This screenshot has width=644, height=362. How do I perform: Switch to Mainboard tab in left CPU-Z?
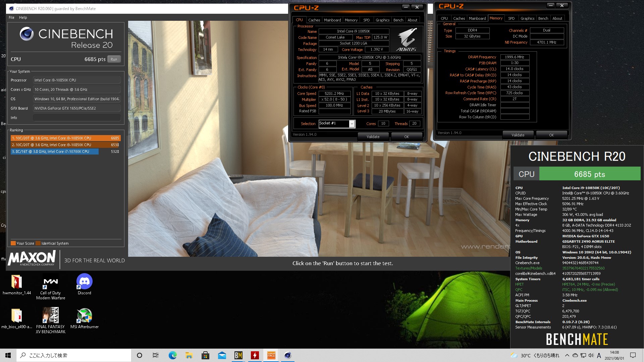tap(332, 20)
